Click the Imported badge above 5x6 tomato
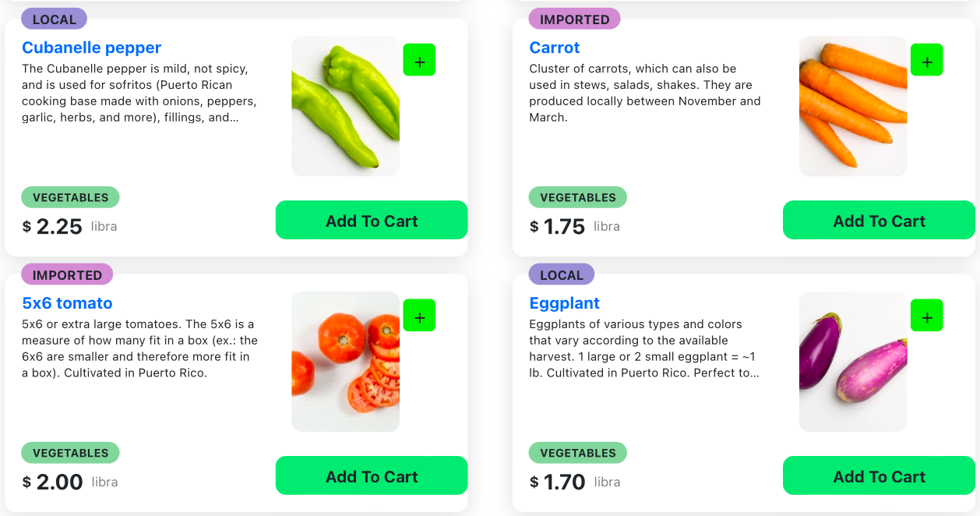Image resolution: width=980 pixels, height=516 pixels. coord(67,275)
